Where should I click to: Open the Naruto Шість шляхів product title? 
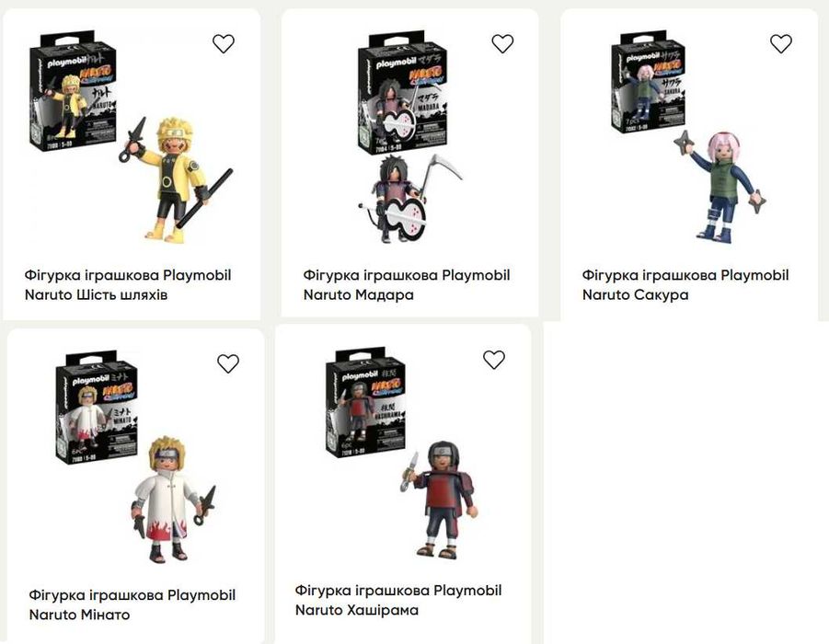[x=128, y=284]
